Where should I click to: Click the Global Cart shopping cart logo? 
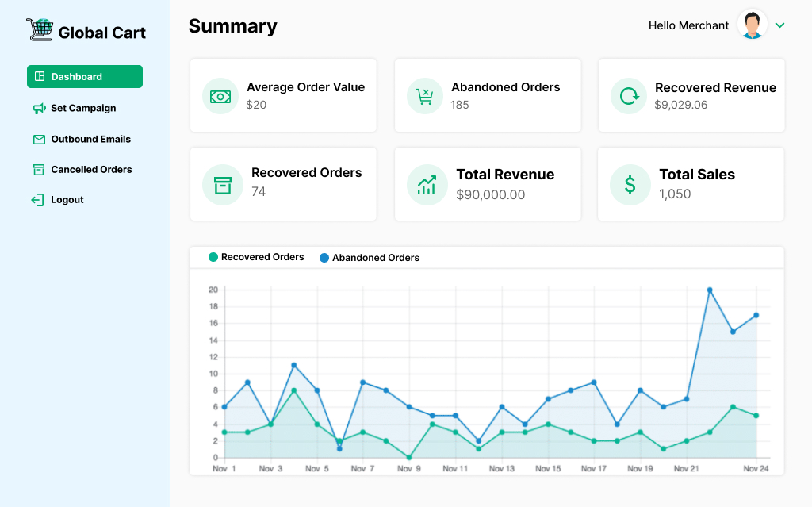pyautogui.click(x=39, y=30)
